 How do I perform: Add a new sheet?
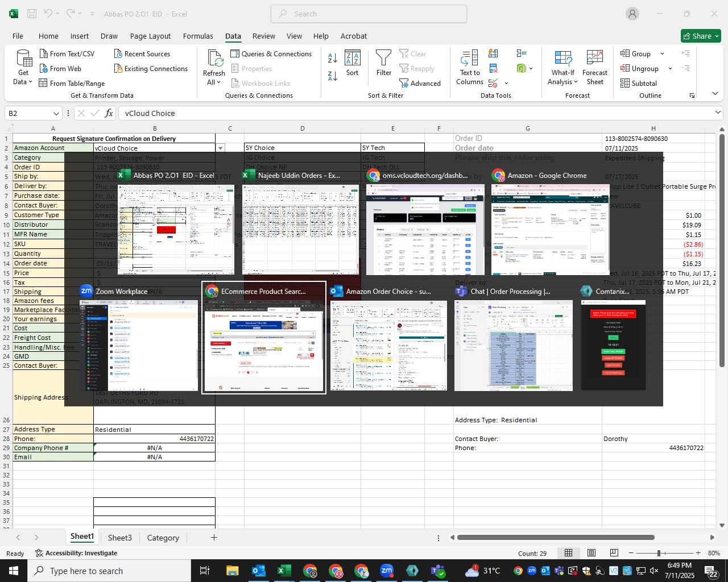point(214,537)
